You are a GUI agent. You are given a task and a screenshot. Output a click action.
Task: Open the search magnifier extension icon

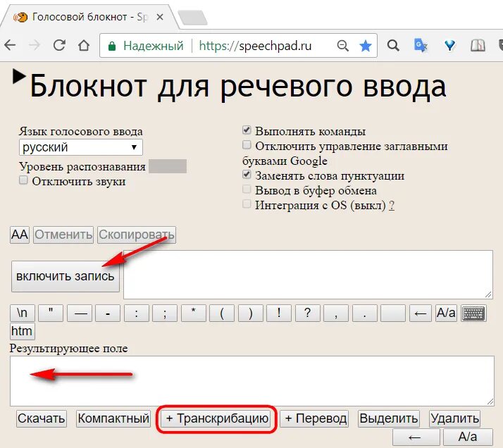pyautogui.click(x=393, y=46)
